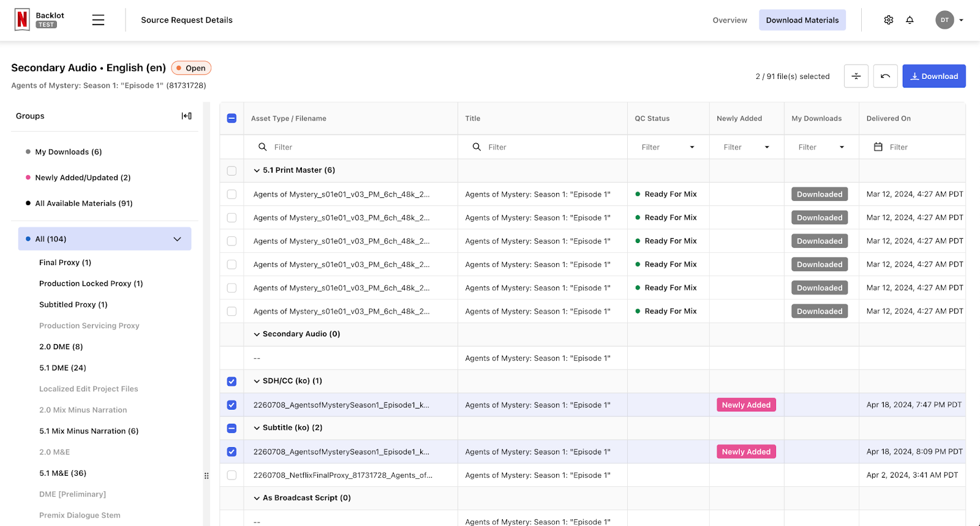Collapse the Subtitle (ko) (2) group chevron
980x526 pixels.
257,428
